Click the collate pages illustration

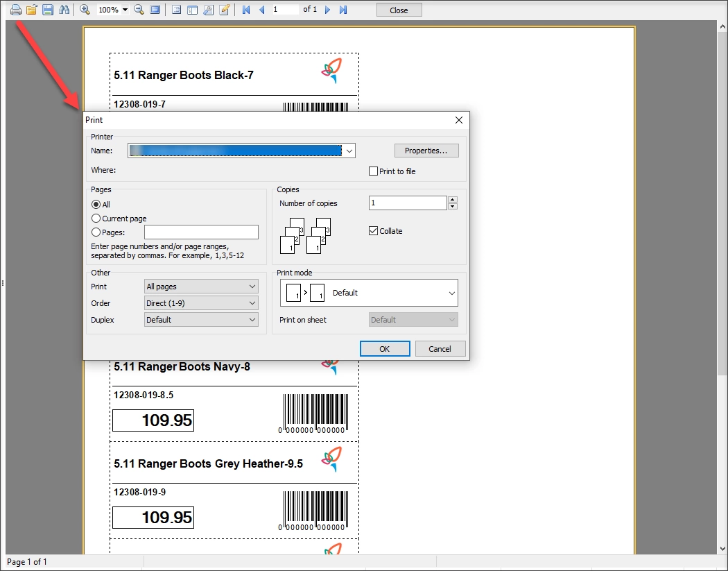click(x=306, y=236)
